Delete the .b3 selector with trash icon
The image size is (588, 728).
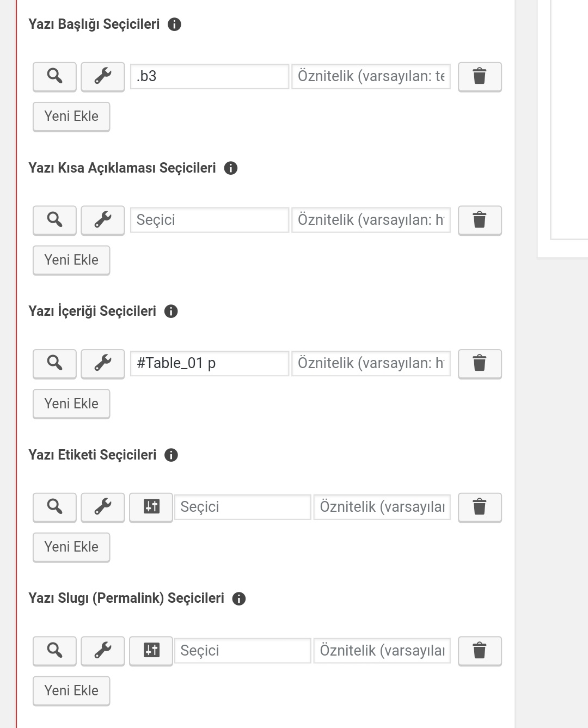coord(480,76)
